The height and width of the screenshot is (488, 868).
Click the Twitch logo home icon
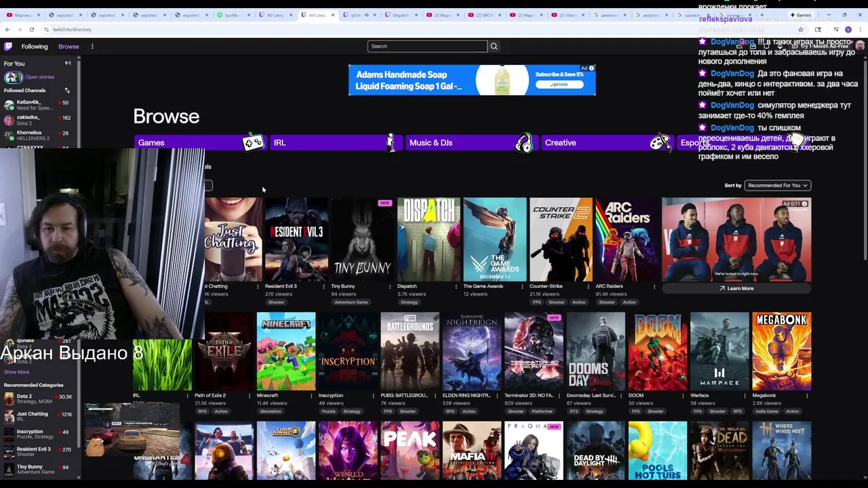pos(8,46)
